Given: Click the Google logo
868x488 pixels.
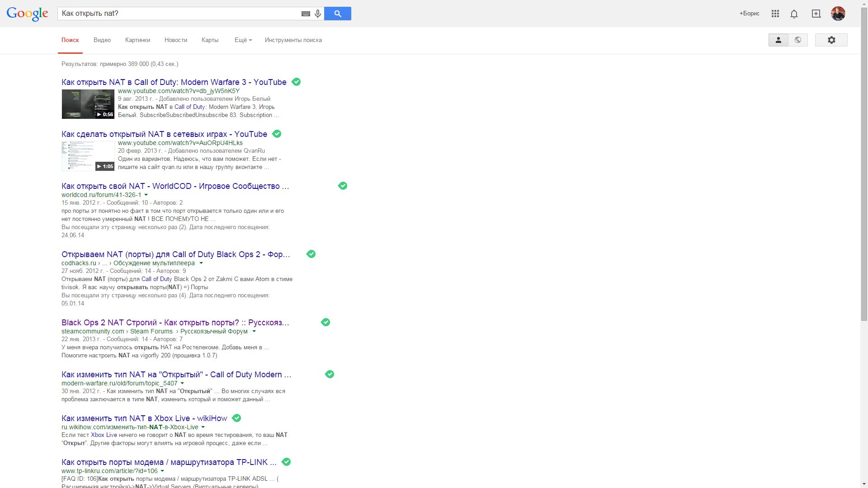Looking at the screenshot, I should click(27, 14).
